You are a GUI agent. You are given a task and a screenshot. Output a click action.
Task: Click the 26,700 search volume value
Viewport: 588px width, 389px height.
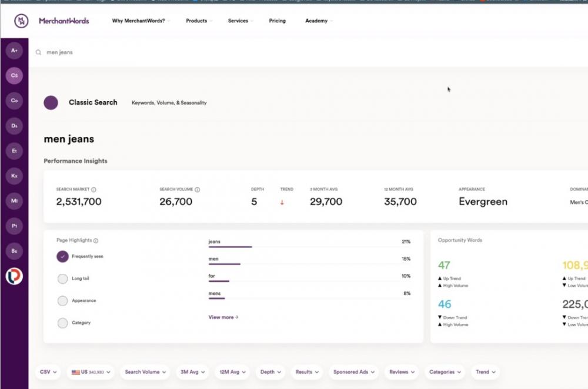176,202
